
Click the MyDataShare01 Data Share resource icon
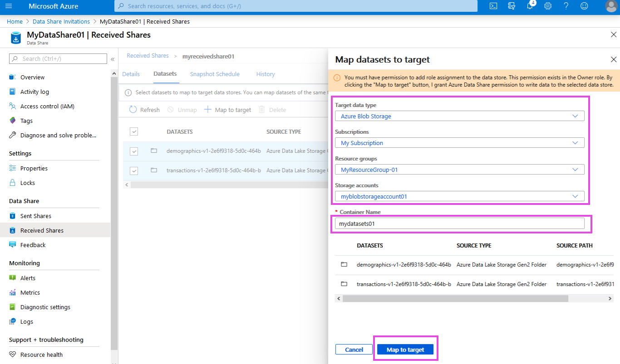tap(16, 38)
